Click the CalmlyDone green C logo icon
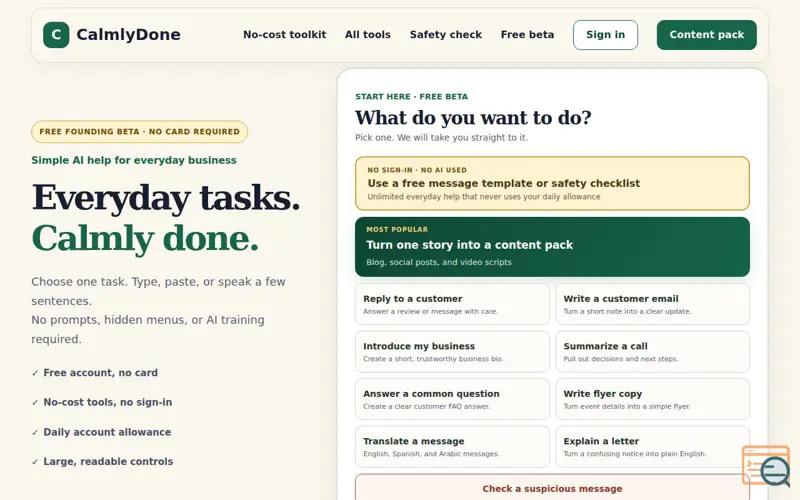This screenshot has height=500, width=800. (x=56, y=35)
